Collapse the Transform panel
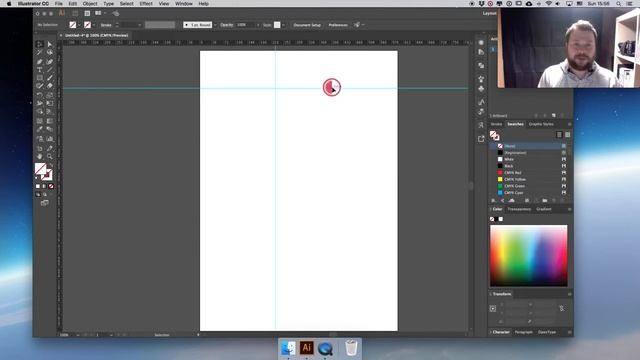Screen dimensions: 640x360 click(491, 294)
